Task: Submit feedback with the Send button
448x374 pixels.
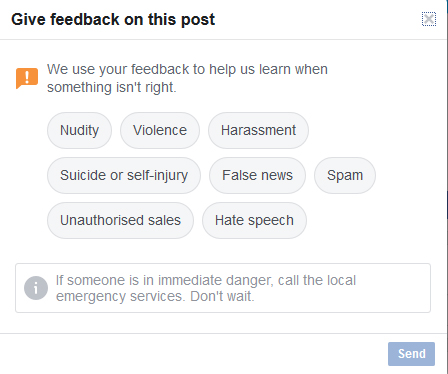Action: pyautogui.click(x=411, y=354)
